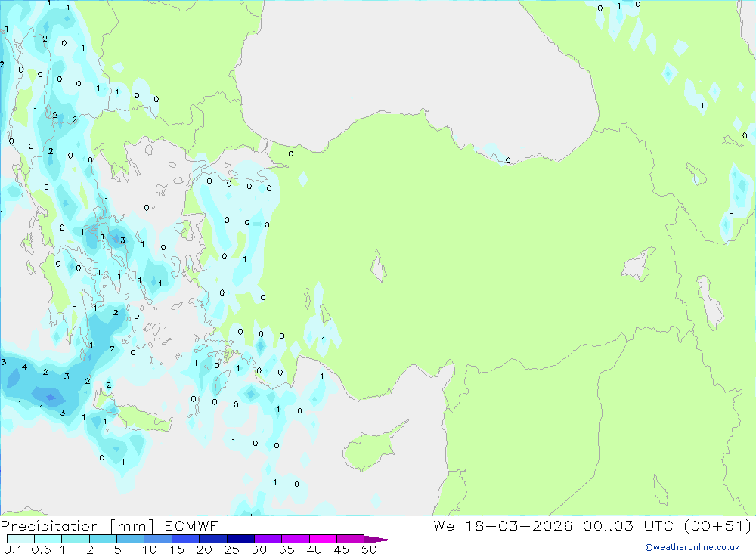The image size is (756, 554).
Task: Click the 1–2 mm legend swatch
Action: (76, 539)
